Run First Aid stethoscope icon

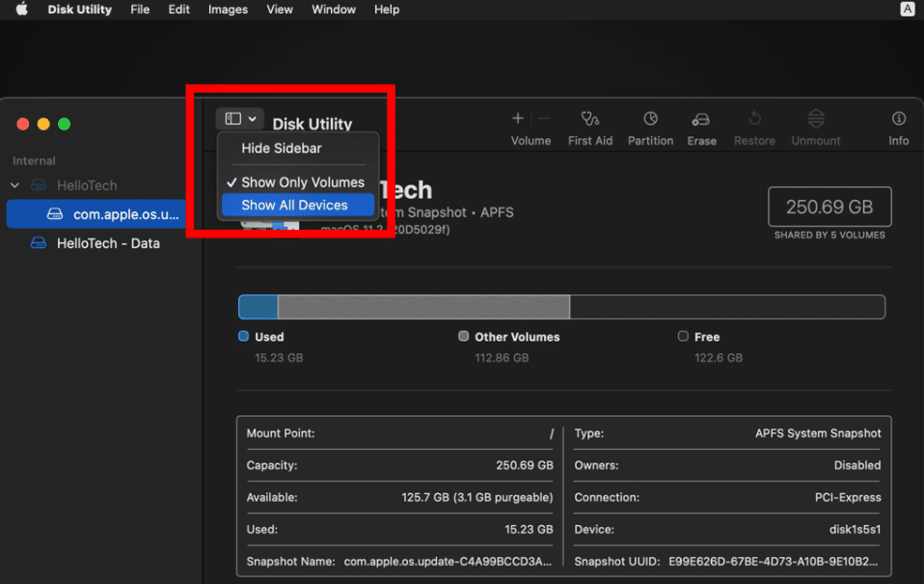590,119
